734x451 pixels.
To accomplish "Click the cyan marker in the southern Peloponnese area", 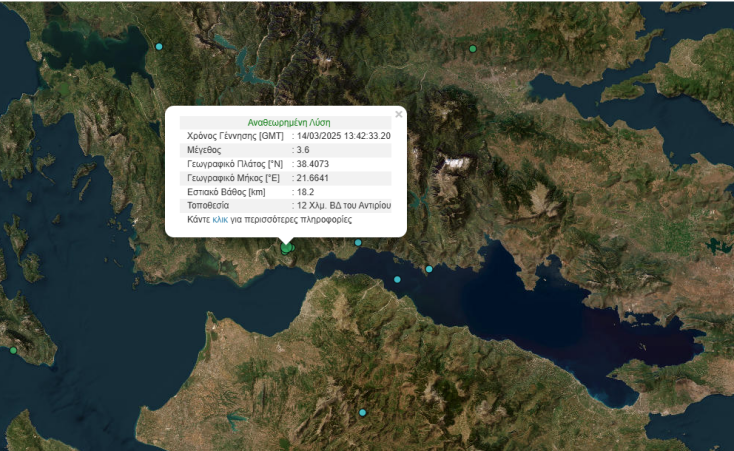I will [x=363, y=412].
